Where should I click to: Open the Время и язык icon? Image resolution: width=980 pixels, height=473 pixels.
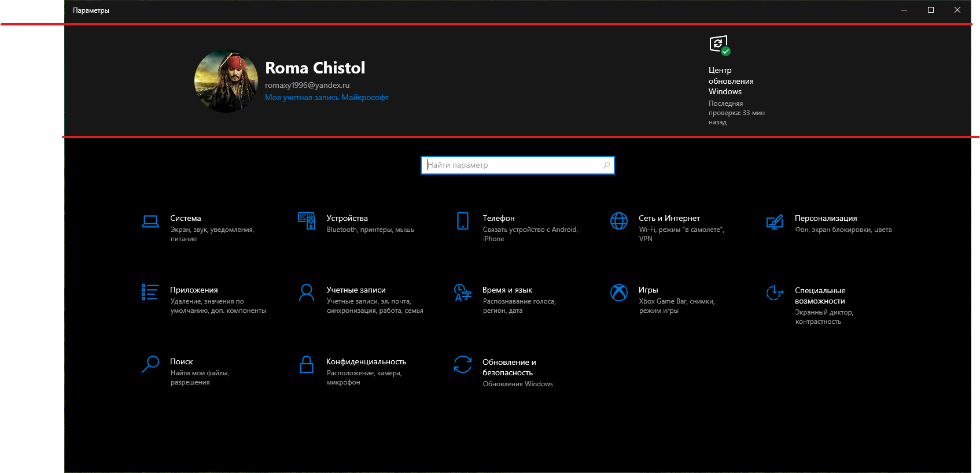pyautogui.click(x=463, y=293)
